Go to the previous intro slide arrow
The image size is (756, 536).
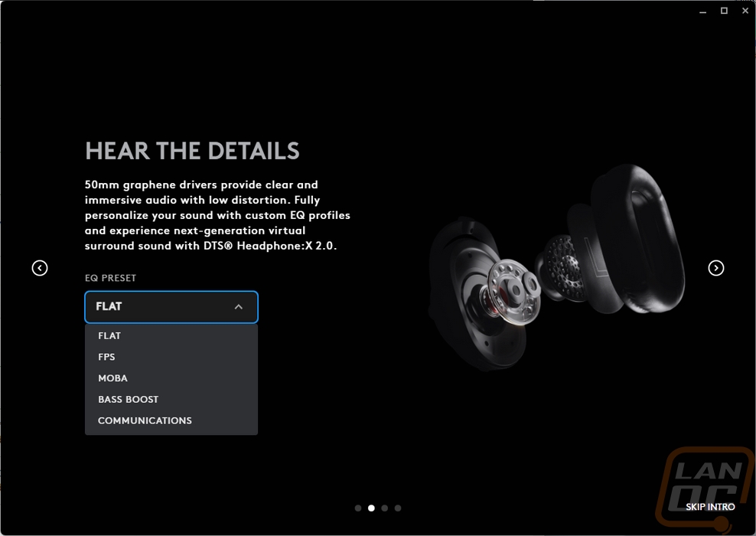tap(40, 268)
